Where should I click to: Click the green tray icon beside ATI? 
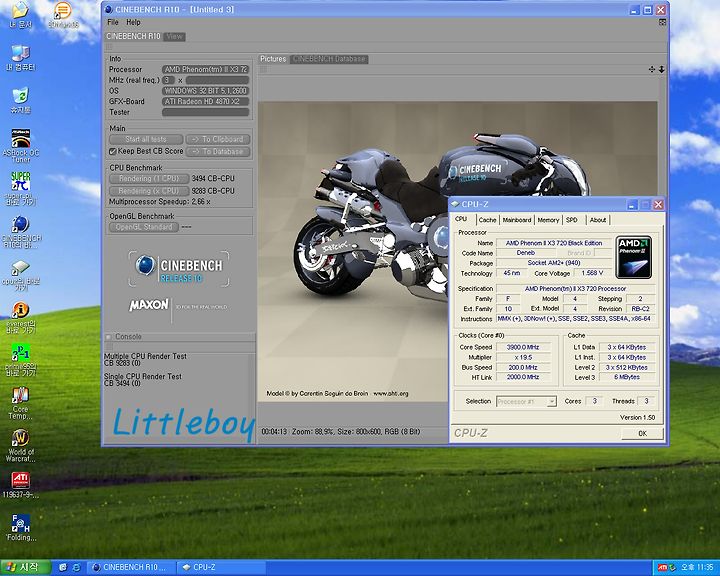click(x=672, y=567)
